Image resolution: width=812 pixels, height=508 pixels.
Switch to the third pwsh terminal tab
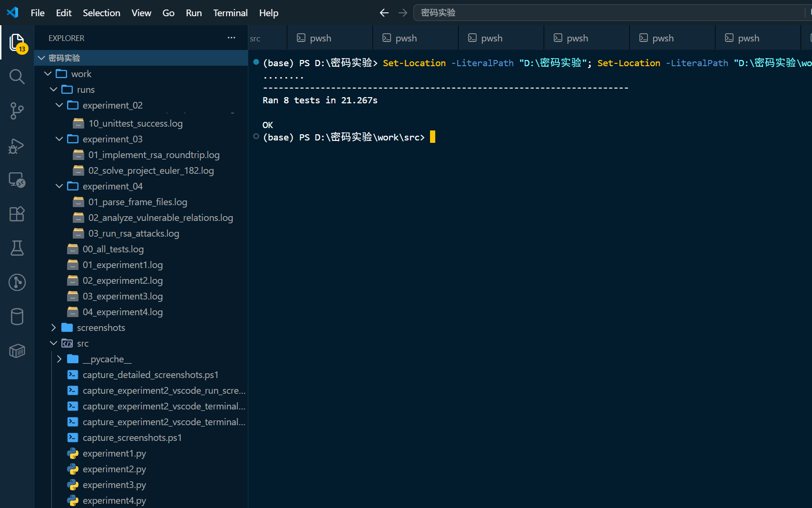(501, 38)
